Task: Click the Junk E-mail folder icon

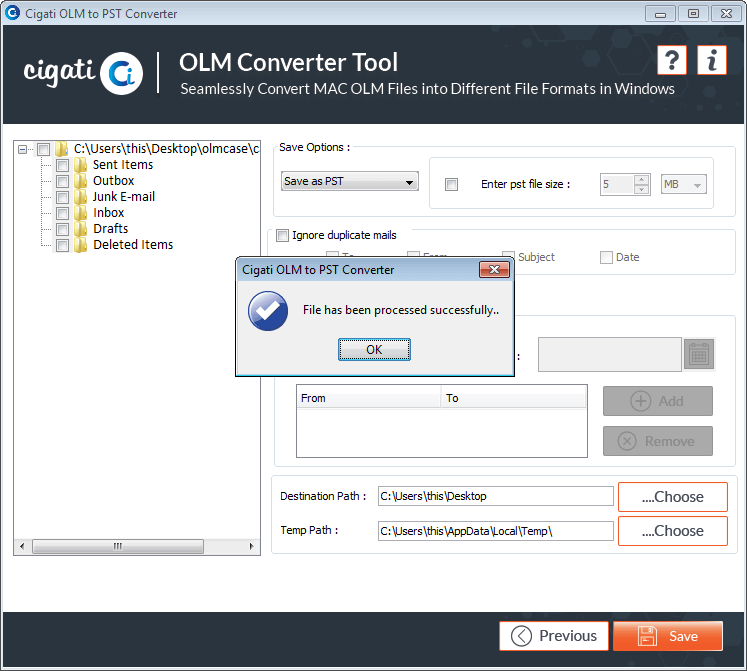Action: 81,197
